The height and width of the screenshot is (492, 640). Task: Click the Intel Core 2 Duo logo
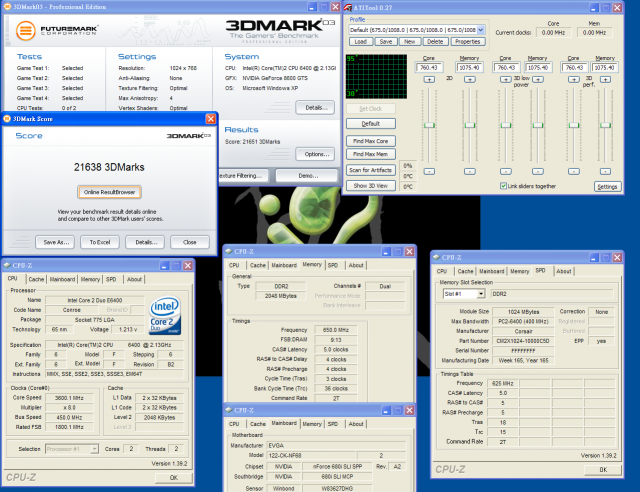165,316
